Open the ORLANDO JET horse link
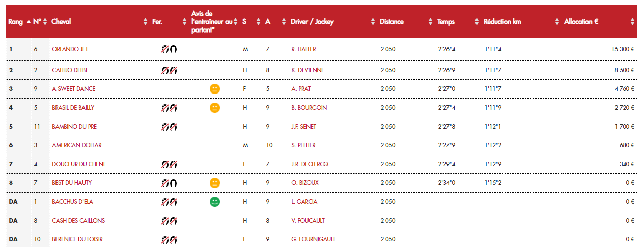The height and width of the screenshot is (247, 644). [x=70, y=49]
